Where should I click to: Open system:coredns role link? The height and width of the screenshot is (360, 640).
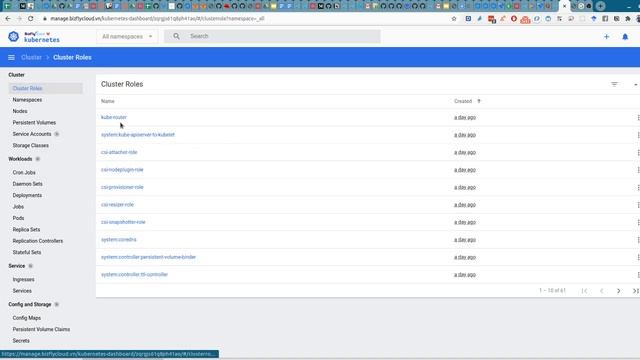[x=118, y=240]
